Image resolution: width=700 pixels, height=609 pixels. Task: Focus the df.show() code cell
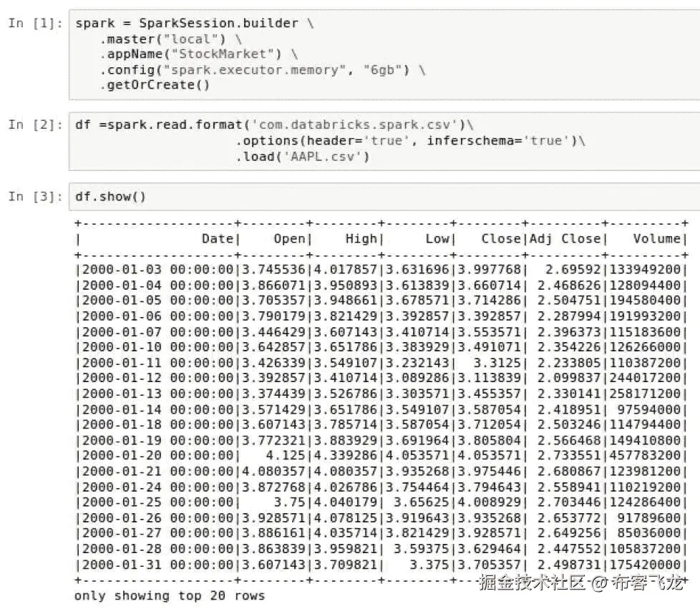(x=429, y=196)
